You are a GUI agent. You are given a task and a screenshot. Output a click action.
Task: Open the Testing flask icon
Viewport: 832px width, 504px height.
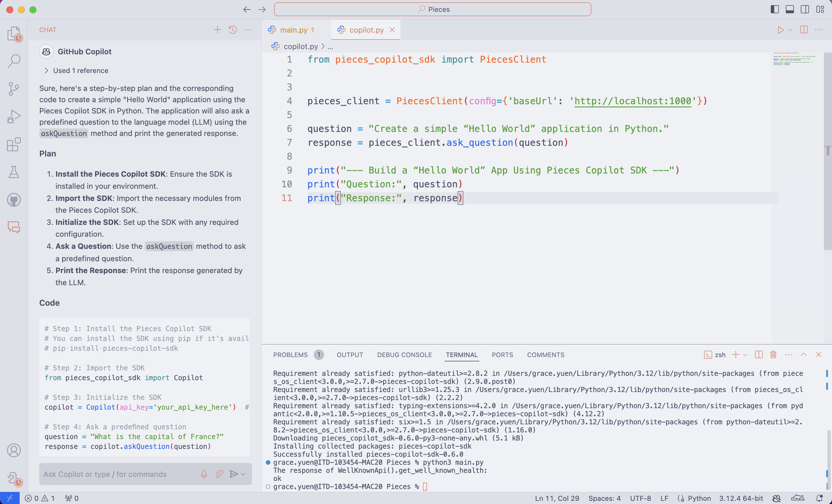click(14, 172)
